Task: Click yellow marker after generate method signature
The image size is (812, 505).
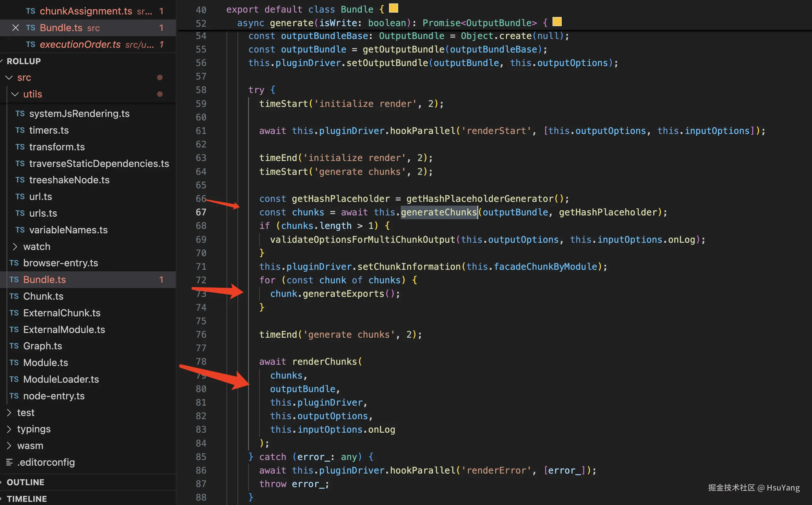Action: click(x=557, y=22)
